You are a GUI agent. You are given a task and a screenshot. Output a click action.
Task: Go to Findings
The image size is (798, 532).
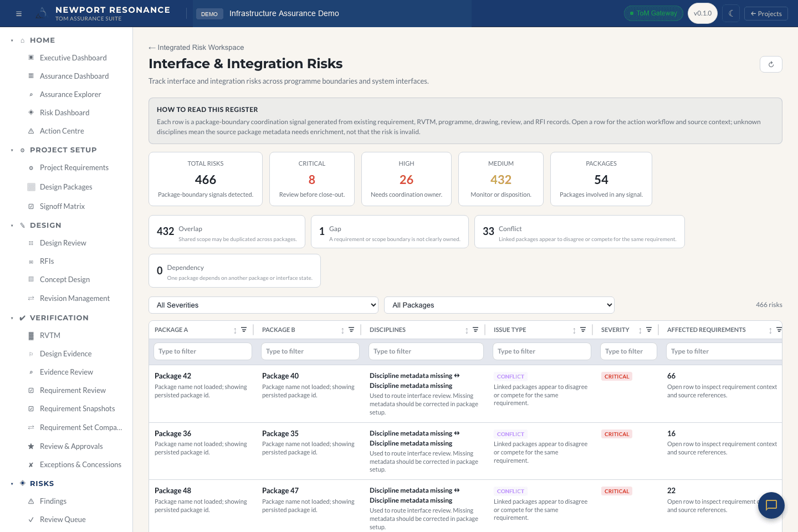click(x=53, y=501)
